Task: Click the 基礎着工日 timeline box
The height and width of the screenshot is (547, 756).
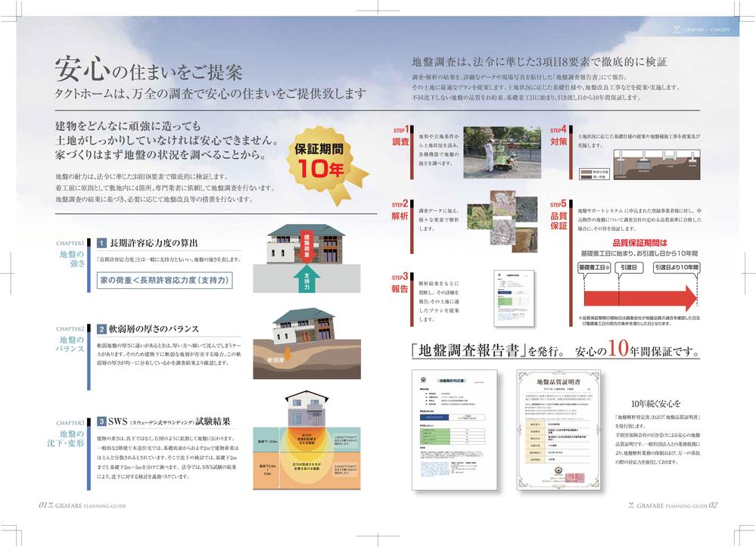Action: click(x=594, y=266)
